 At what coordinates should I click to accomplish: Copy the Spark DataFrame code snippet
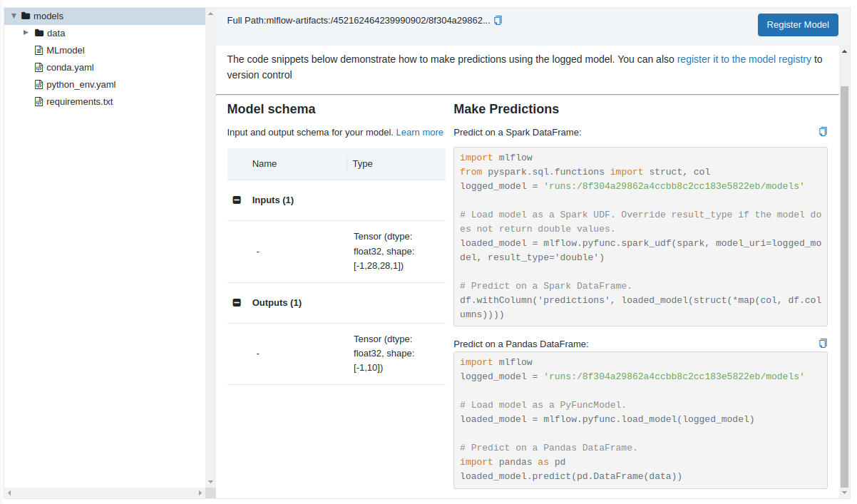click(x=823, y=132)
